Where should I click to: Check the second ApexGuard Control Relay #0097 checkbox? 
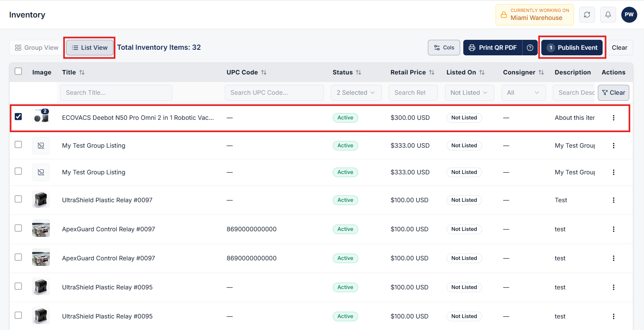pos(18,257)
